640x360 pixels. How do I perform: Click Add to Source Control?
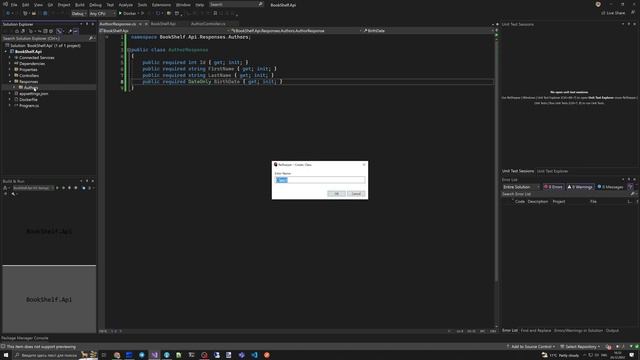[x=531, y=347]
